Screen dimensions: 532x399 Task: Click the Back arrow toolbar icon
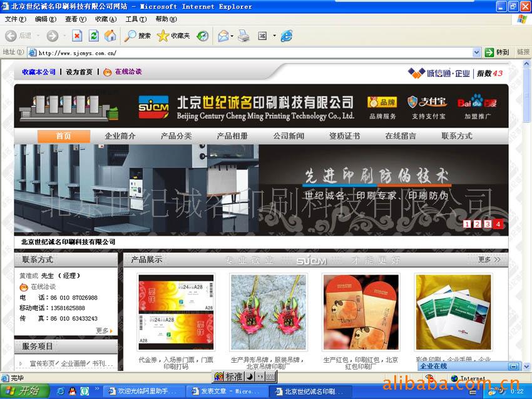pos(11,36)
